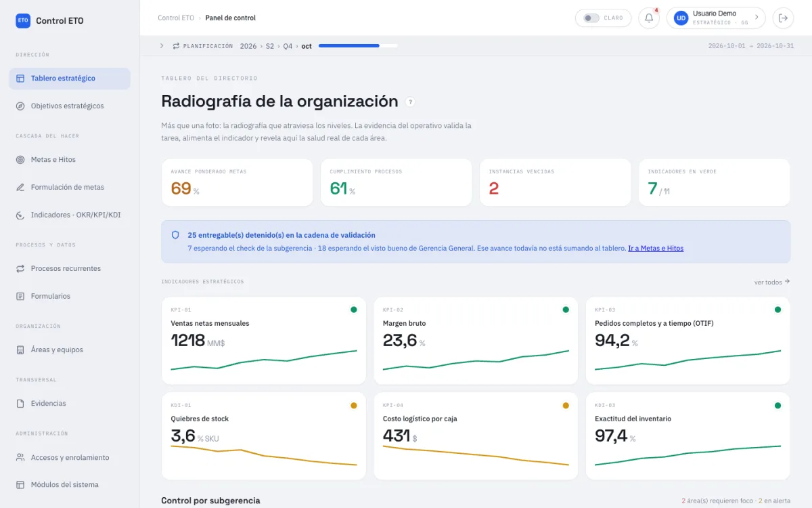Open Tablero estratégico menu item
This screenshot has width=812, height=508.
click(70, 79)
